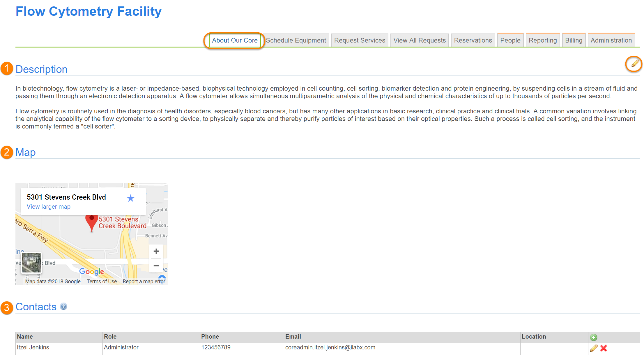This screenshot has height=359, width=644.
Task: Open the About Our Core tab
Action: [235, 41]
